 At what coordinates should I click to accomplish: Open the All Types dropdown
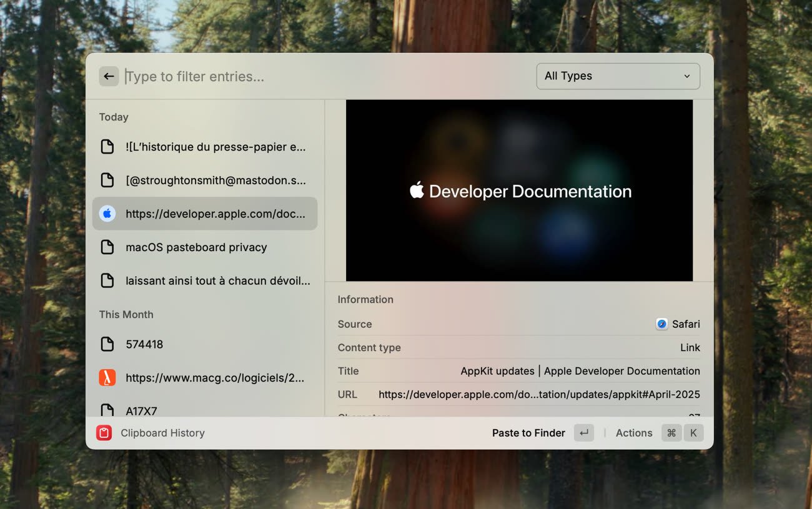pos(618,76)
